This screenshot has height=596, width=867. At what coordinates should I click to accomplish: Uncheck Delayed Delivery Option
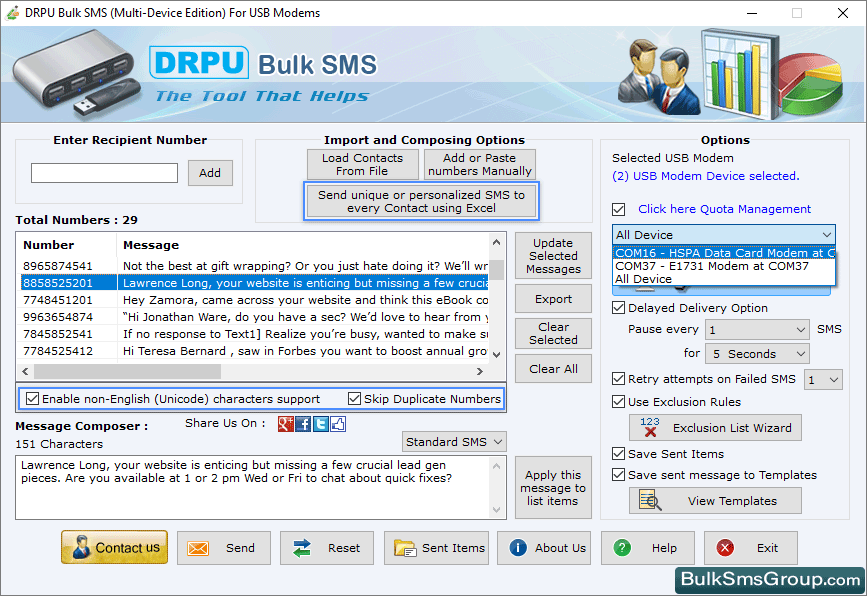tap(619, 308)
